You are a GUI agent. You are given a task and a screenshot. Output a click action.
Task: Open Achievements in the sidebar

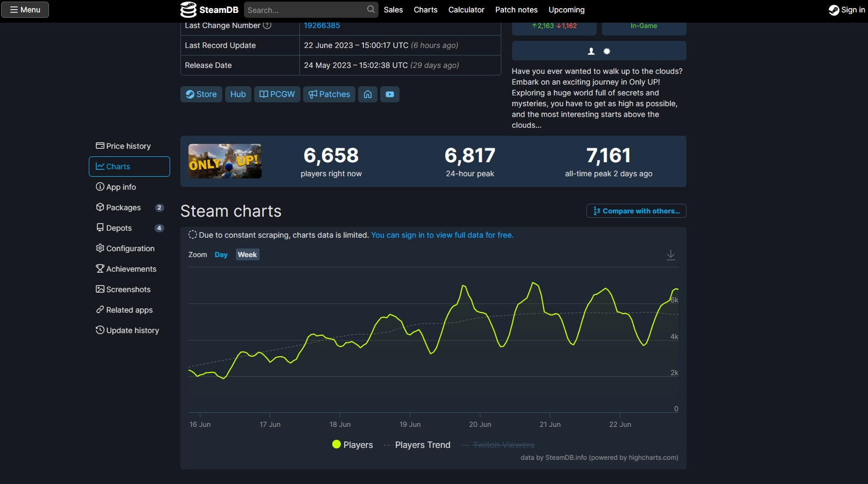(x=129, y=269)
